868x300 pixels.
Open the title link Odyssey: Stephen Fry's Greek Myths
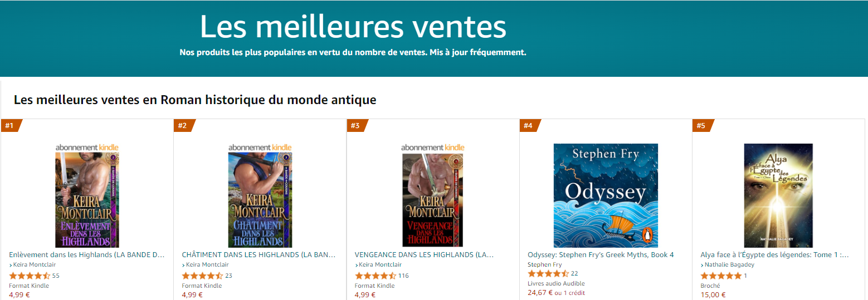click(601, 255)
